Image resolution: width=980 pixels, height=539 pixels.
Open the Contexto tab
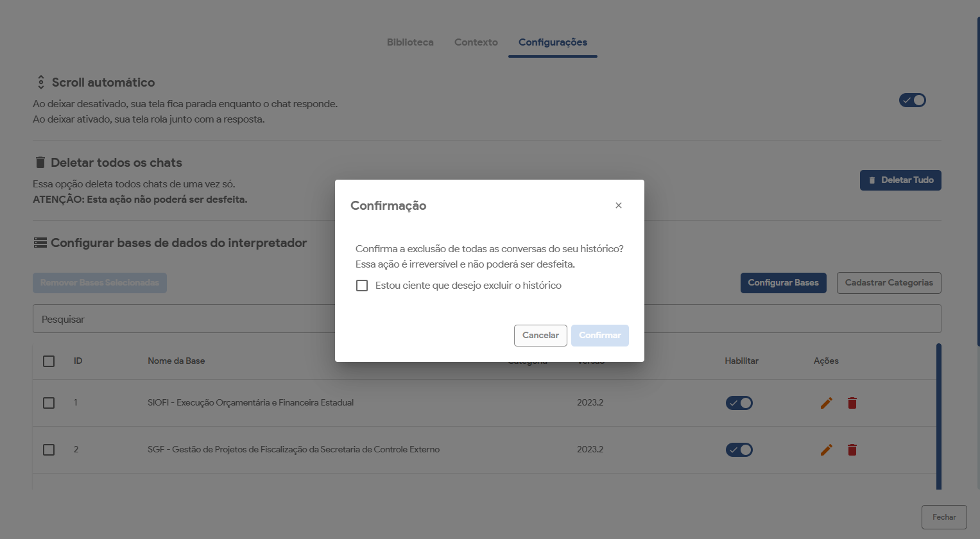[x=476, y=42]
